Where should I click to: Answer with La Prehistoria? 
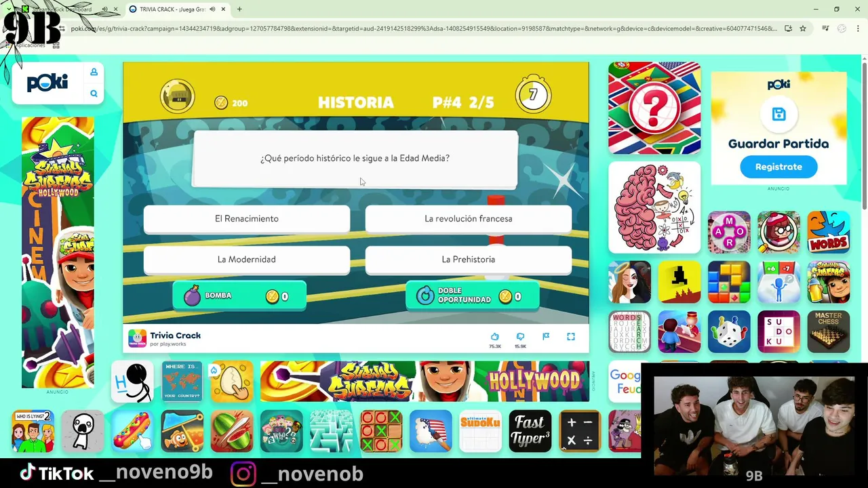469,260
